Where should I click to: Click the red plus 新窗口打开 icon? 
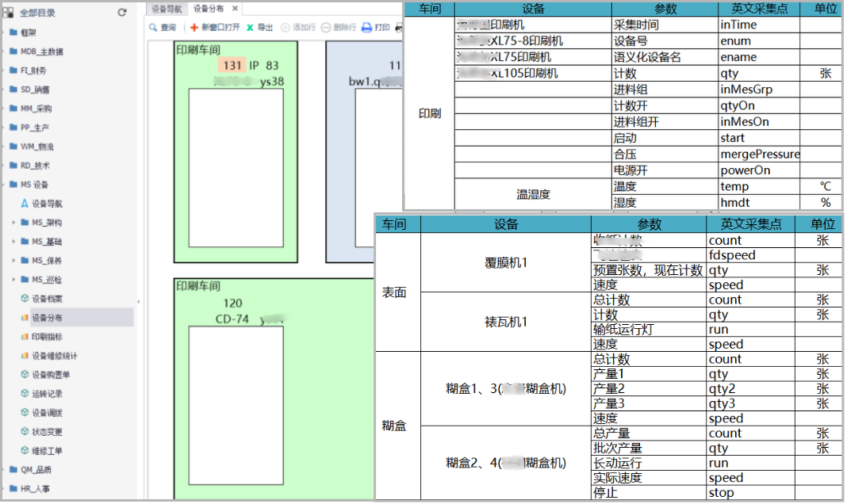[194, 28]
